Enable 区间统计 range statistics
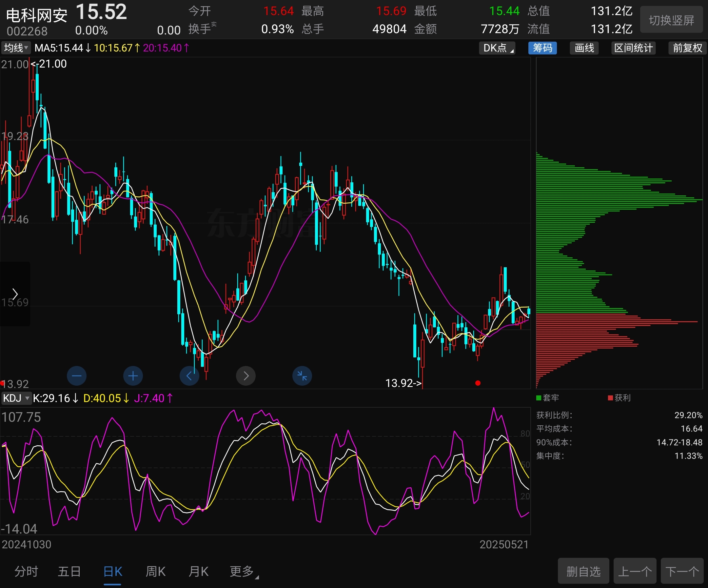Image resolution: width=708 pixels, height=588 pixels. pos(634,48)
